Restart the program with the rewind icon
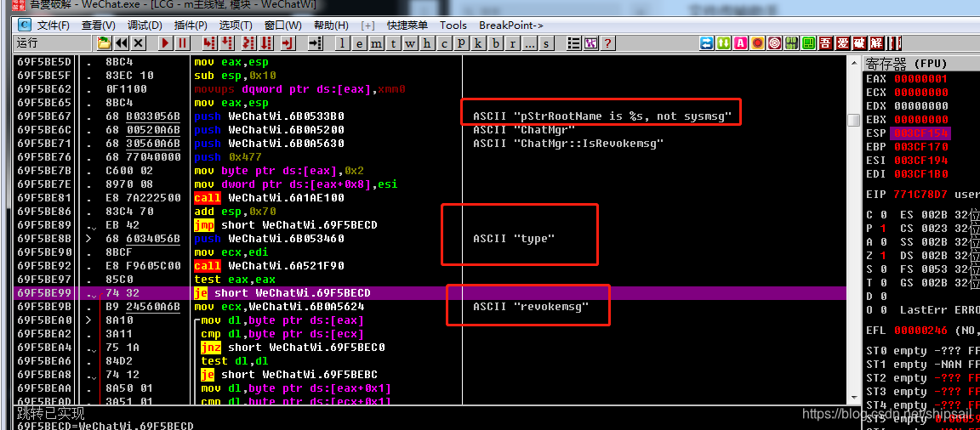 coord(122,43)
